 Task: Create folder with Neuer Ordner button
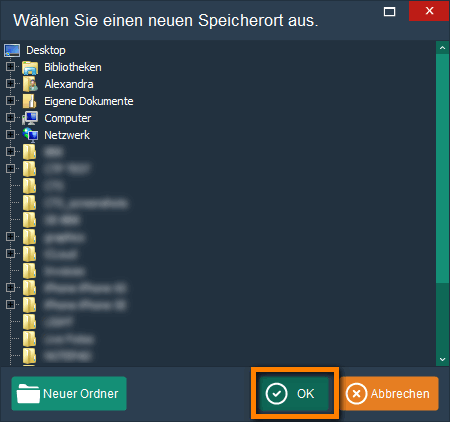69,394
